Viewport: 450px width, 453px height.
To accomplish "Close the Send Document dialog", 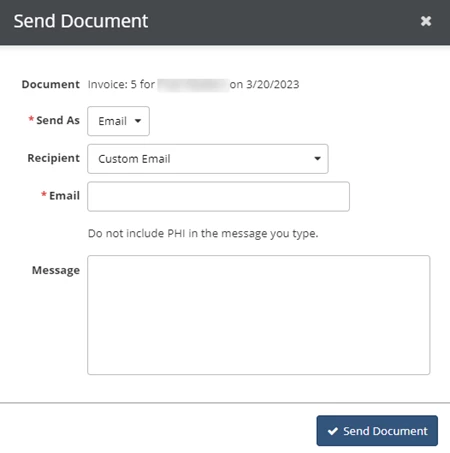I will (x=426, y=21).
